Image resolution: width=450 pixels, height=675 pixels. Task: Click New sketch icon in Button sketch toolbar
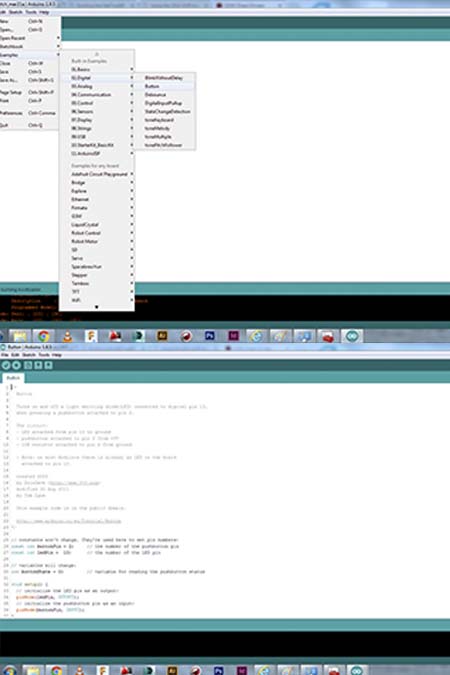point(28,365)
